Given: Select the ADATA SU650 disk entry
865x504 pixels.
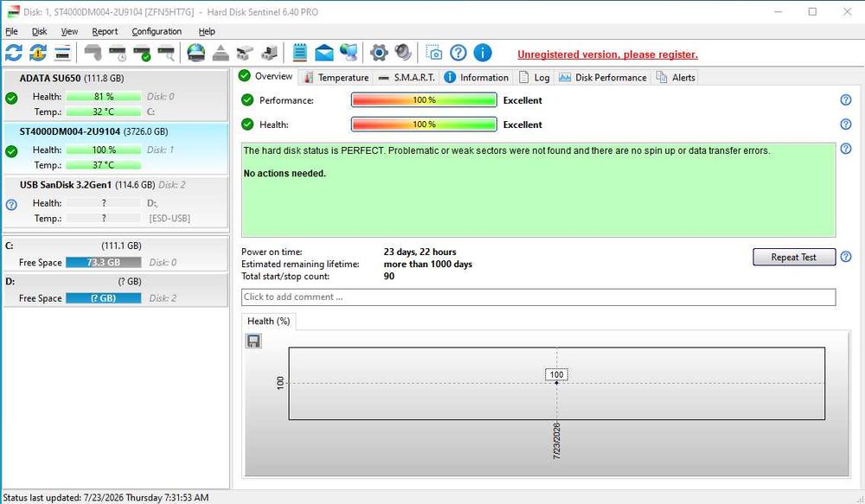Looking at the screenshot, I should pyautogui.click(x=115, y=95).
